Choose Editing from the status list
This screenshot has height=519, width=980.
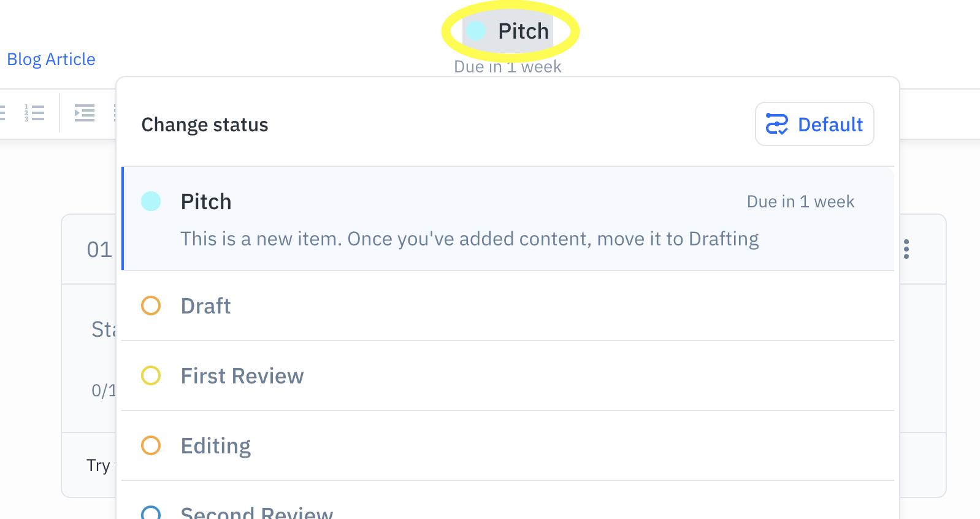click(508, 445)
